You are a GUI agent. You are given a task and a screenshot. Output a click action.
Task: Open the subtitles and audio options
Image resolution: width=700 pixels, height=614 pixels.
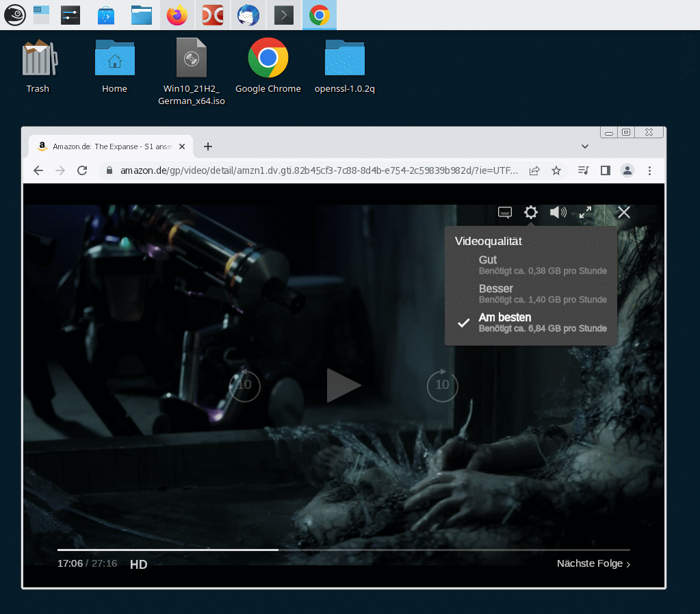click(x=505, y=213)
